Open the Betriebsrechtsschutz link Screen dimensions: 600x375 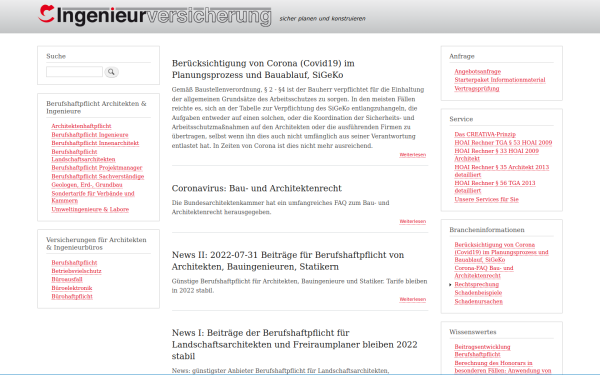tap(77, 271)
